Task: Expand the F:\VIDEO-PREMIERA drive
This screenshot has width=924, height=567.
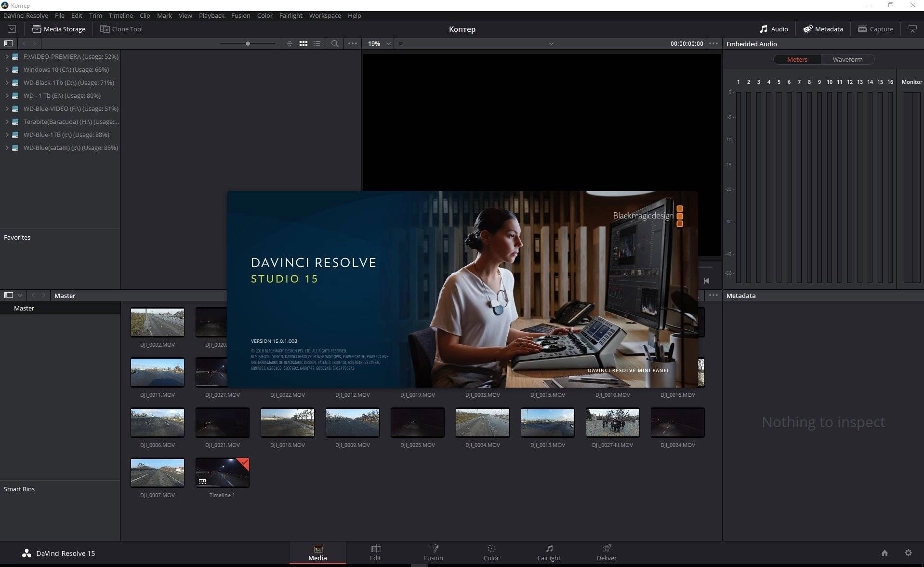Action: [7, 56]
